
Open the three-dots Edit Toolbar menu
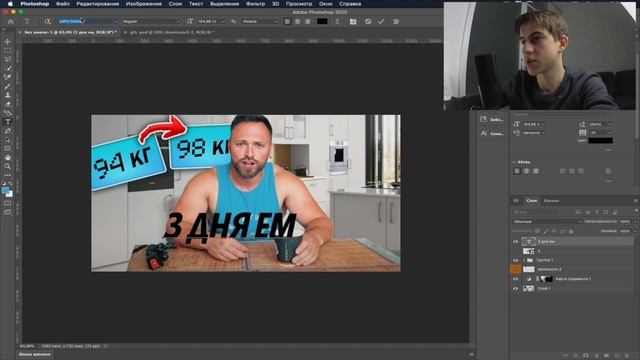[7, 175]
